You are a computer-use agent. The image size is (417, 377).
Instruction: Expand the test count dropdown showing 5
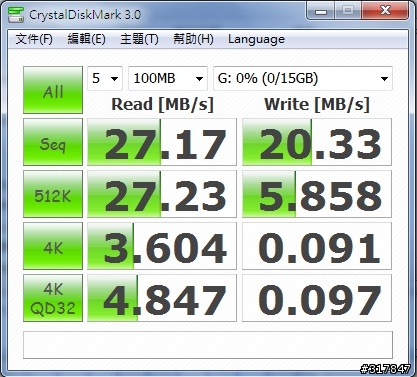tap(105, 79)
